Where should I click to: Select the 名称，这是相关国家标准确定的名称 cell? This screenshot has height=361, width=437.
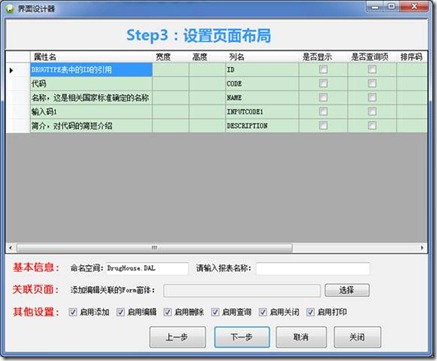(x=91, y=98)
